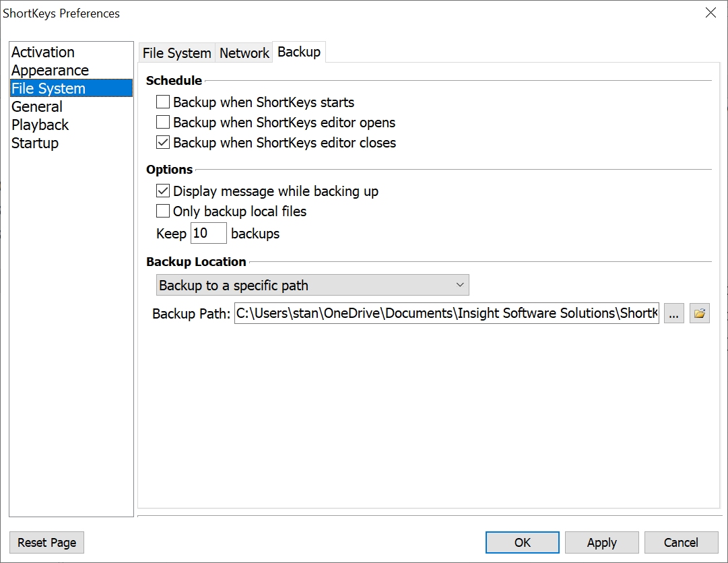728x563 pixels.
Task: Click inside the Backup Path field
Action: pyautogui.click(x=446, y=314)
